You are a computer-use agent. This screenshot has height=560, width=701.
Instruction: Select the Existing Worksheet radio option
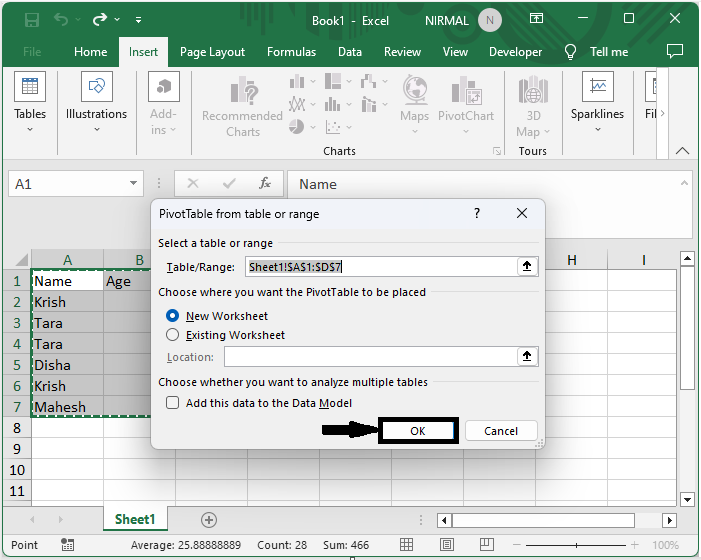[173, 336]
